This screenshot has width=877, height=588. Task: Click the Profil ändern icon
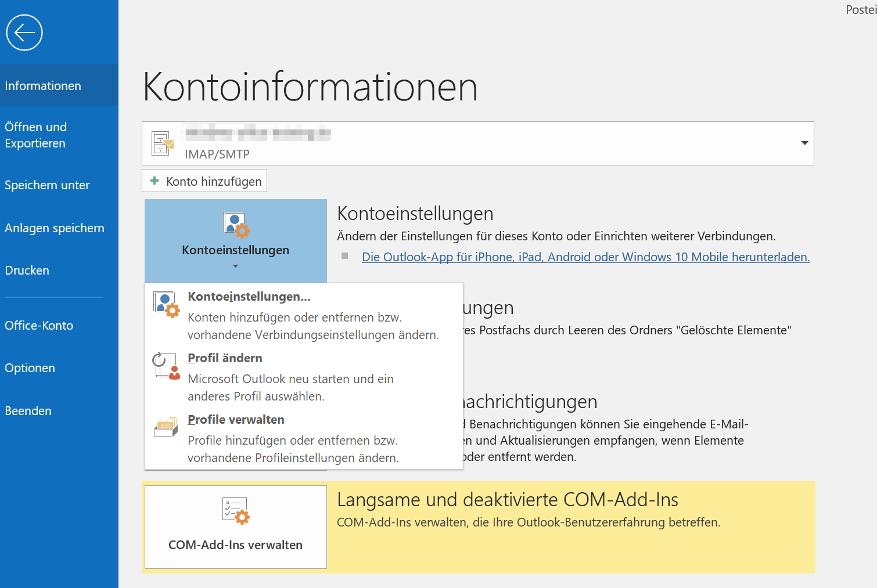(x=167, y=366)
